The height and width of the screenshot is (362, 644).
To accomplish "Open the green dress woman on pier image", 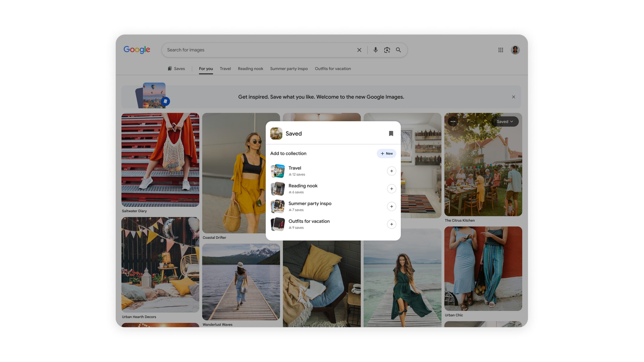I will coord(402,278).
